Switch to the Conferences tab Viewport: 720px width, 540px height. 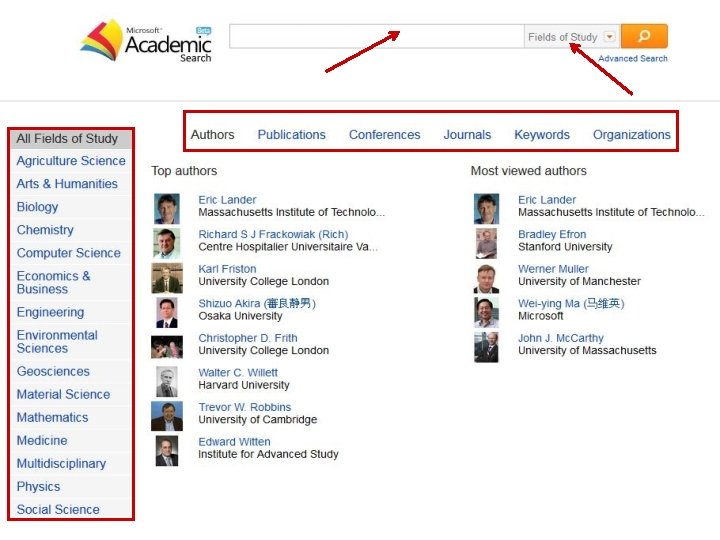(x=385, y=135)
